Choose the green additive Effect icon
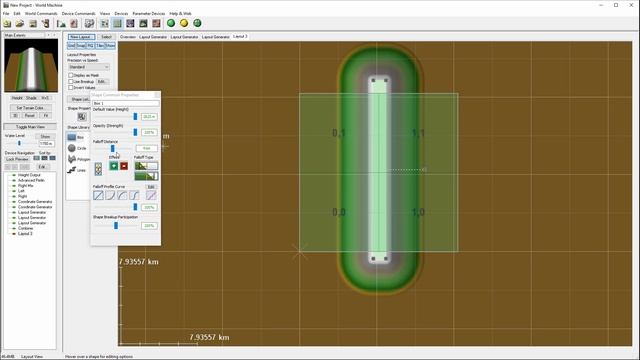Image resolution: width=640 pixels, height=360 pixels. coord(113,166)
